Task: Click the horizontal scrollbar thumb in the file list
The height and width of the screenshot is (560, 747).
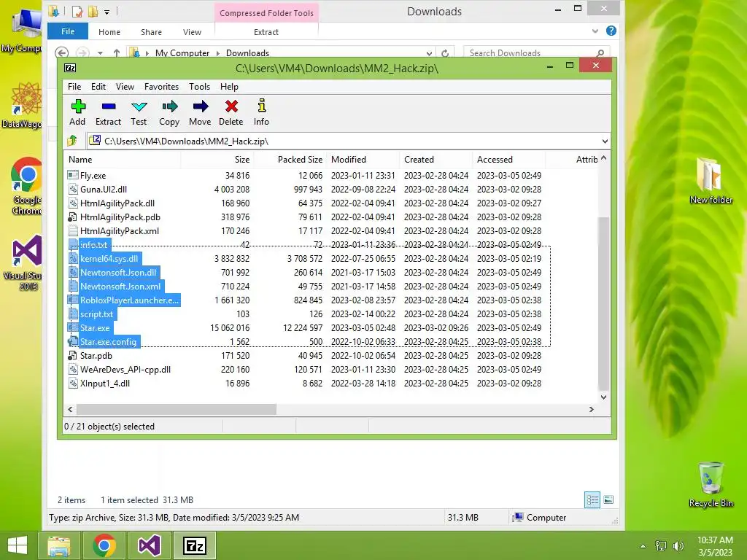Action: tap(177, 410)
